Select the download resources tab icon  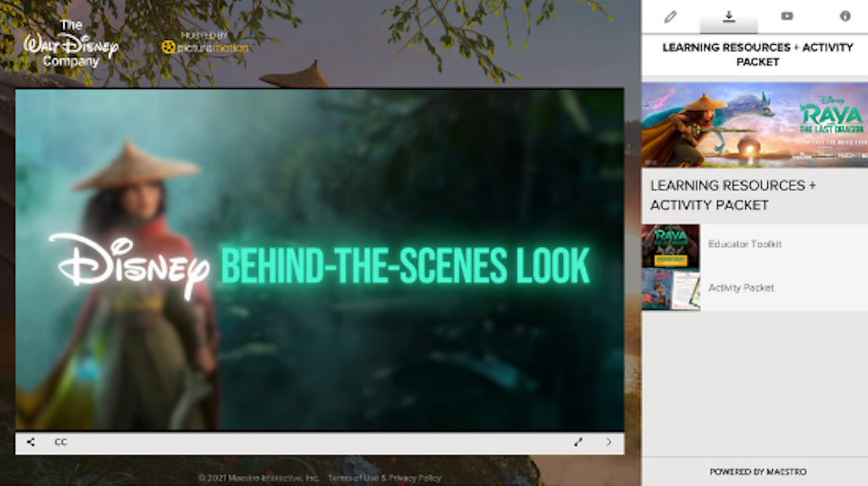(x=728, y=16)
